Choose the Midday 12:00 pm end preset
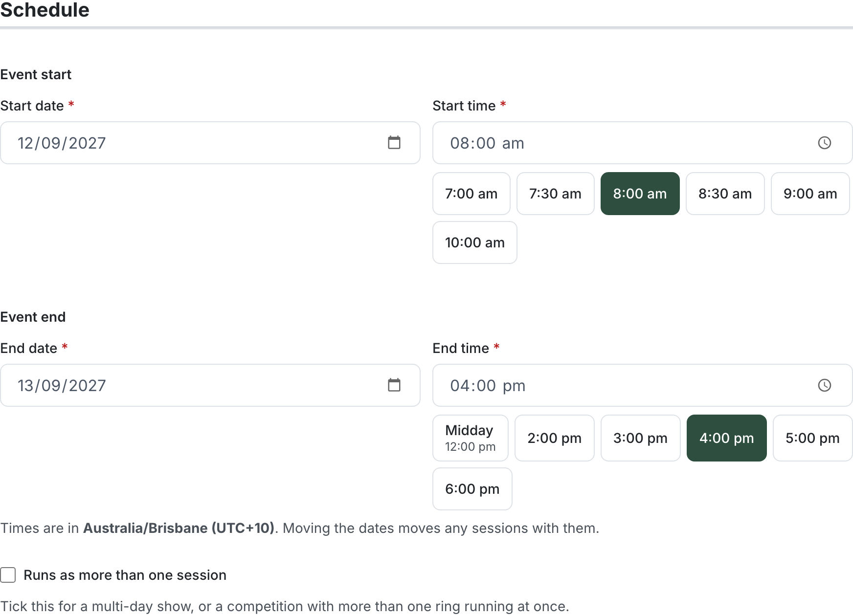Image resolution: width=853 pixels, height=616 pixels. pos(471,438)
